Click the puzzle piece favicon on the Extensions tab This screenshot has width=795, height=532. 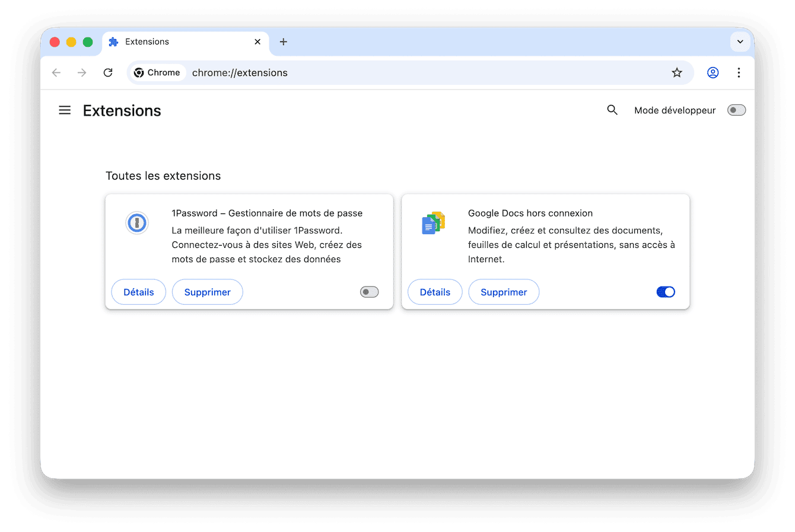(x=113, y=42)
